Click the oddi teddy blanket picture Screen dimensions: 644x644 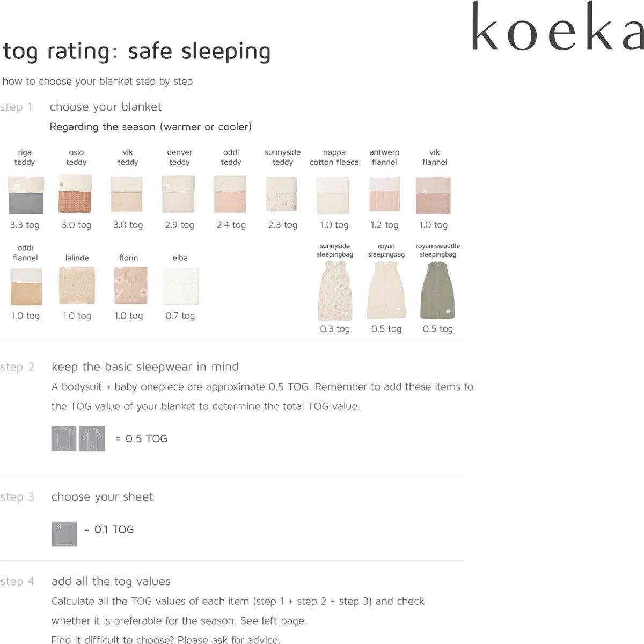point(230,194)
